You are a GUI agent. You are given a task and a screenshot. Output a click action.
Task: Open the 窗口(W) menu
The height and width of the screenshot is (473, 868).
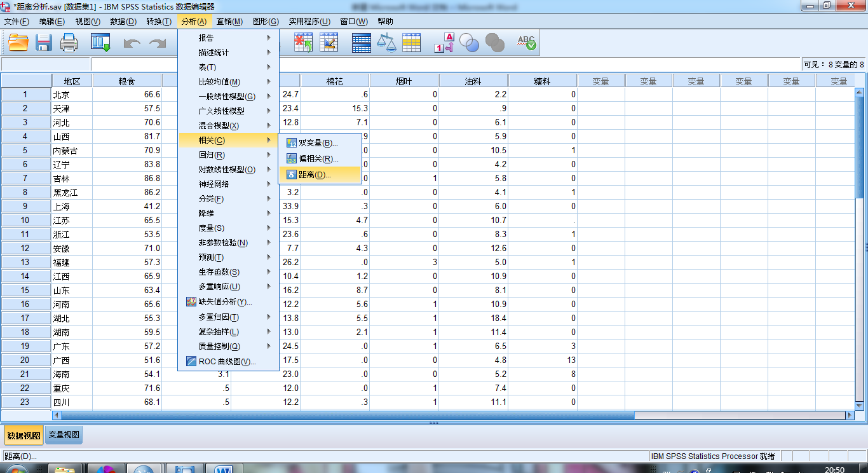pos(354,22)
